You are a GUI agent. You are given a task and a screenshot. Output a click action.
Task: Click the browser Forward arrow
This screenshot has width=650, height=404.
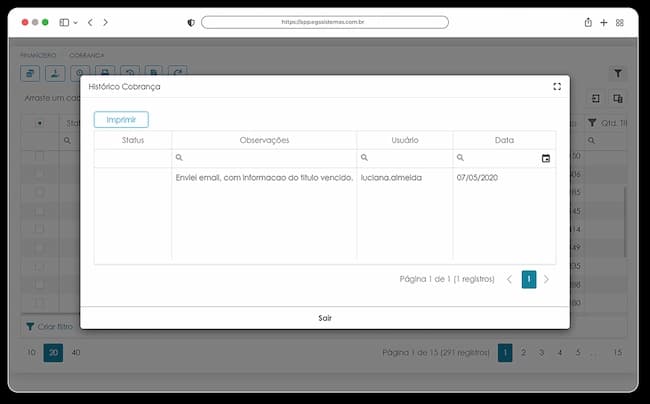click(x=106, y=22)
